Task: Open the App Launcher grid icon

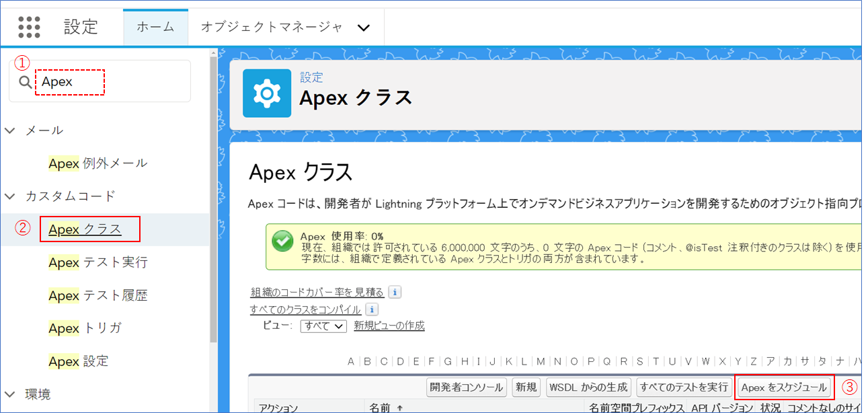Action: [x=29, y=27]
